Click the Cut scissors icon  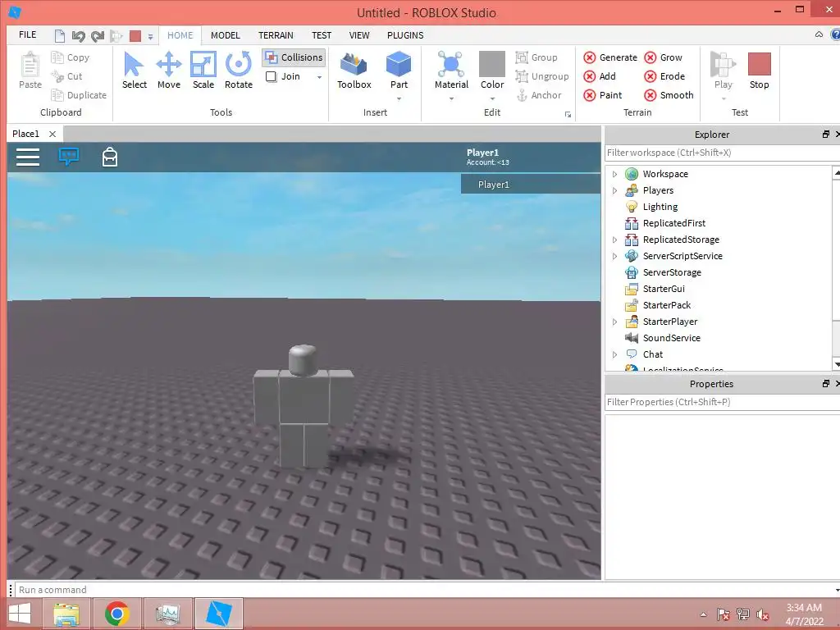click(x=57, y=76)
